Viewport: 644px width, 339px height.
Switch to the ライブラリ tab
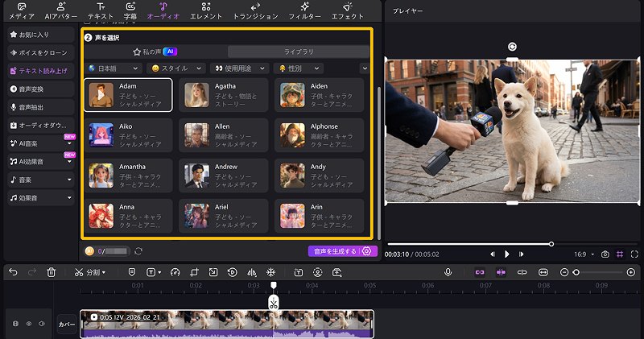298,51
